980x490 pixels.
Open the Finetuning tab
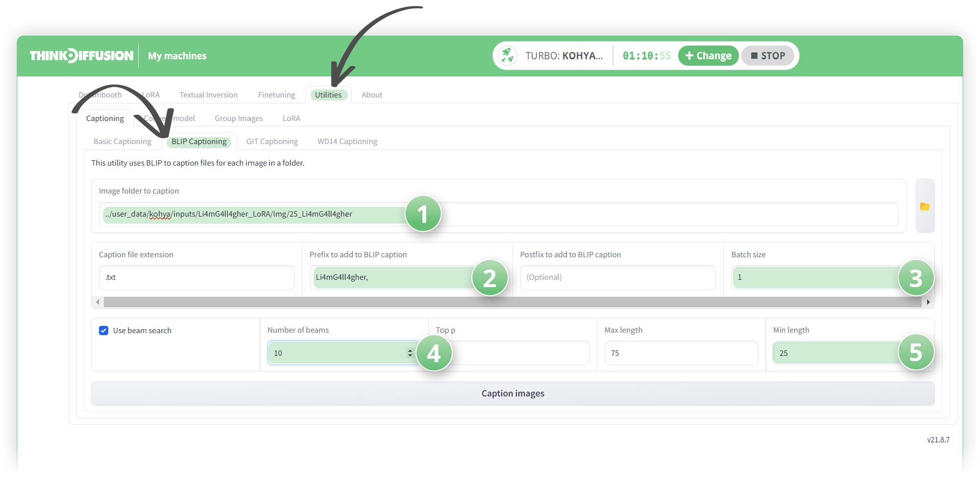pos(276,95)
